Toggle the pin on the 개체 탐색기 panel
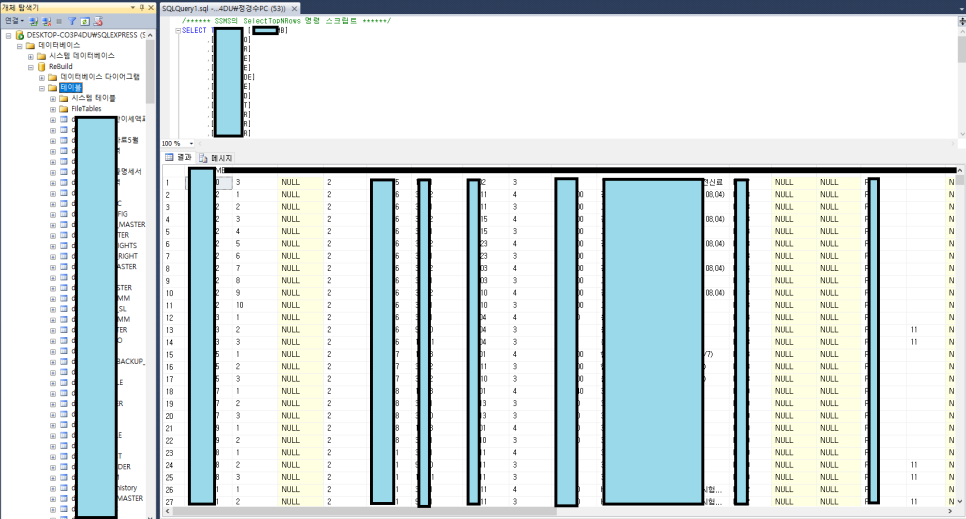Screen dimensions: 966x519 [142, 7]
